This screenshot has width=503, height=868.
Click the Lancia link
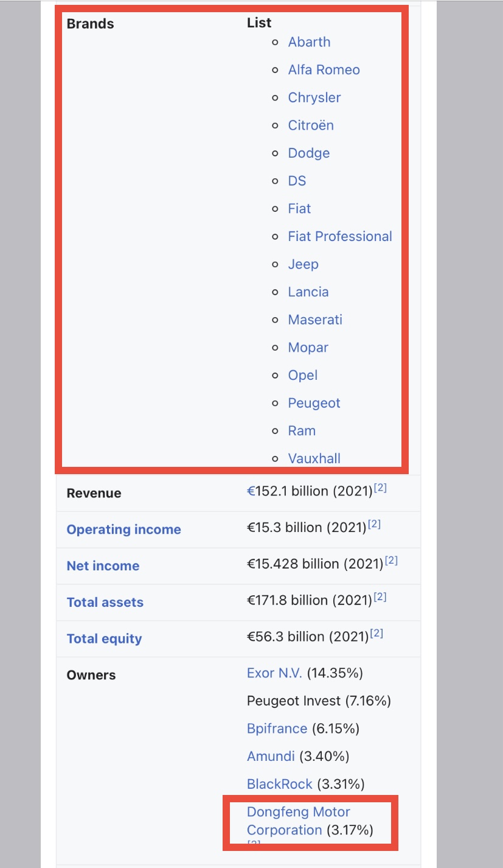tap(308, 292)
